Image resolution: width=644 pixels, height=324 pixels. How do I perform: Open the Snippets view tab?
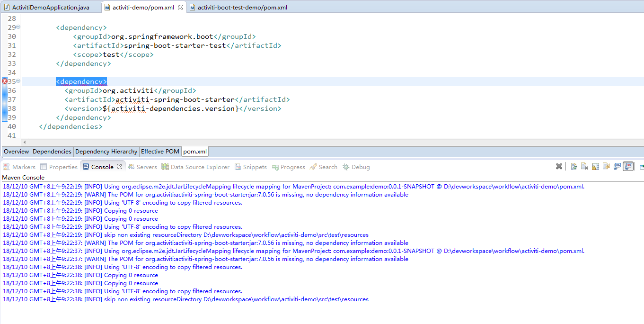250,167
